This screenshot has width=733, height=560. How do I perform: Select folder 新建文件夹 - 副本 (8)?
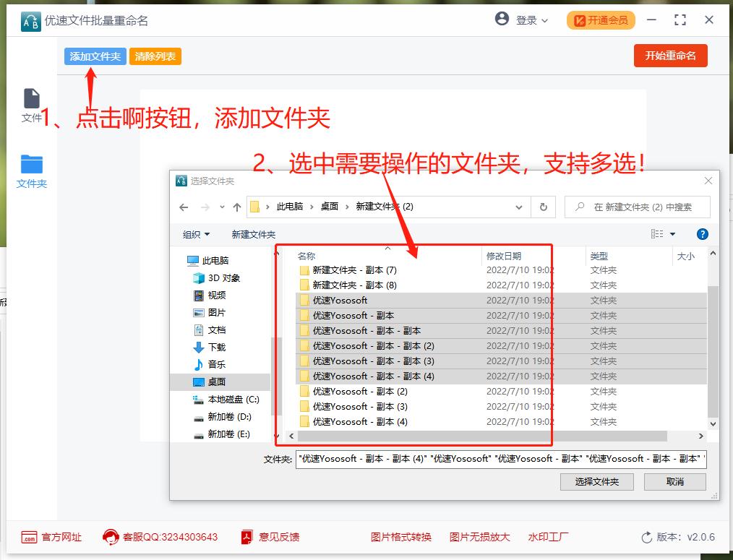click(501, 285)
